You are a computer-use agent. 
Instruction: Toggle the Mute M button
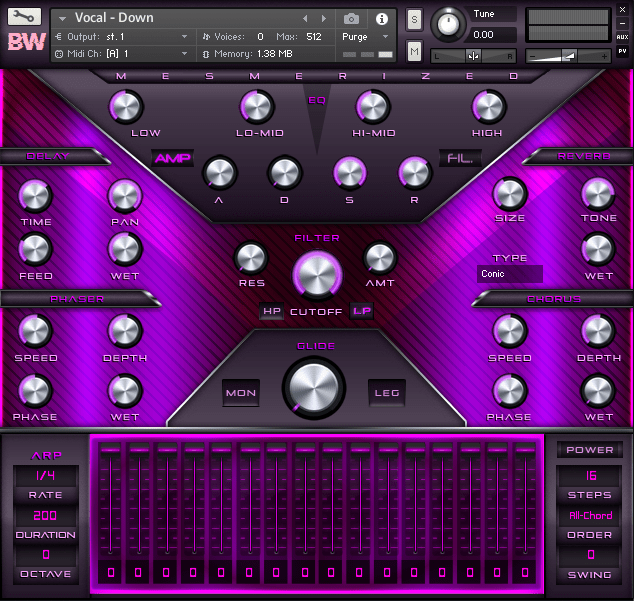click(414, 51)
